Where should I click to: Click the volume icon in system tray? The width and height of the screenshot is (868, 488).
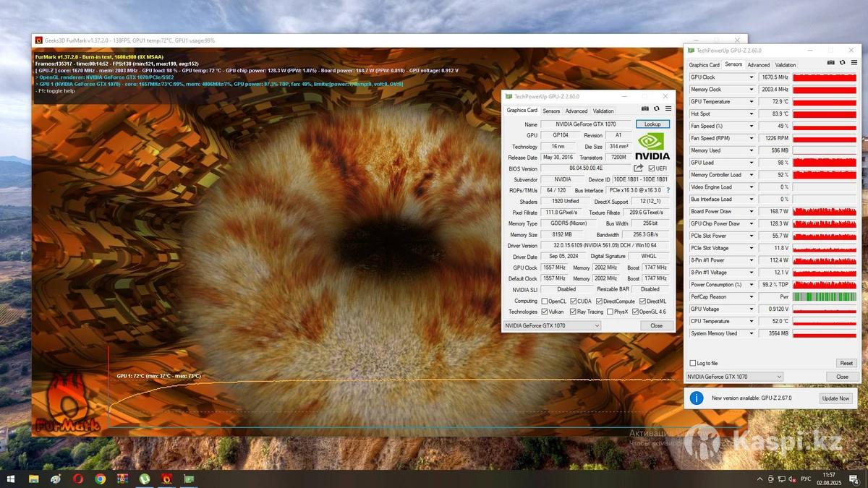[x=793, y=479]
